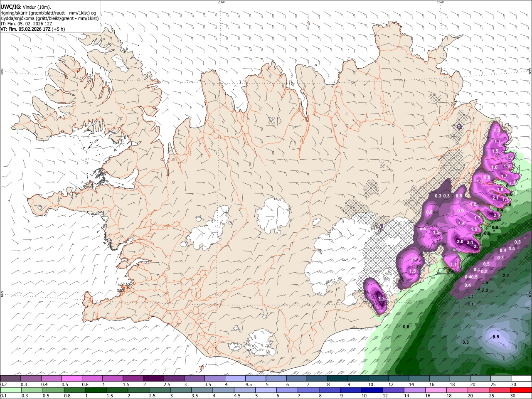Click the '1.9' snowfall value on east coast
This screenshot has width=532, height=399.
(507, 166)
